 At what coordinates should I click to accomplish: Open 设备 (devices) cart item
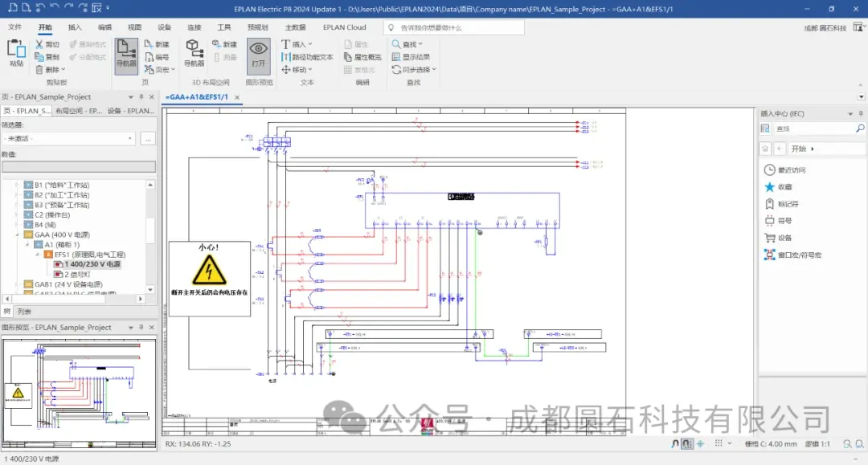778,238
